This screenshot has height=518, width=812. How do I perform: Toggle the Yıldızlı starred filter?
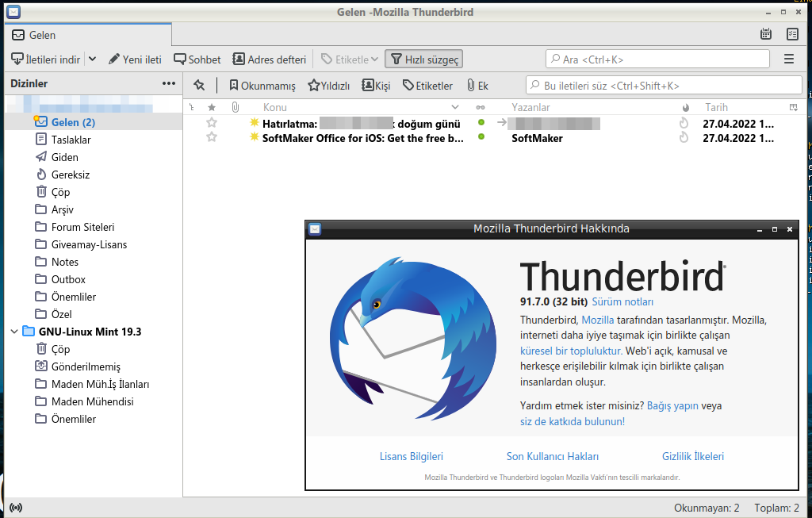click(329, 86)
